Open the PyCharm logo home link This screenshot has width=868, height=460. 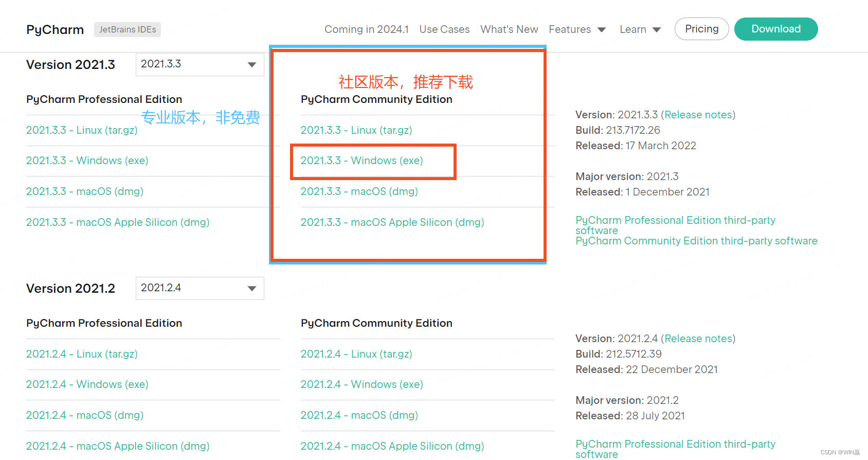55,29
